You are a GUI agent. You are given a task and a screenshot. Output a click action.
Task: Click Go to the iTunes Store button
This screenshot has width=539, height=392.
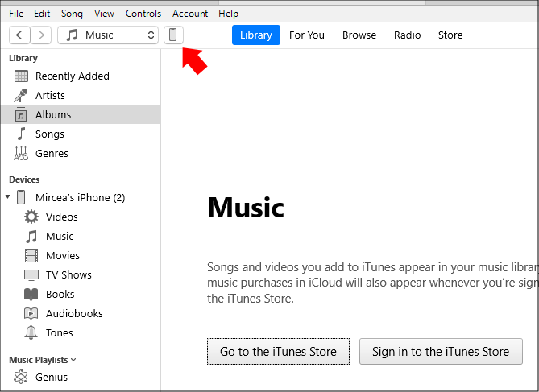pyautogui.click(x=278, y=352)
